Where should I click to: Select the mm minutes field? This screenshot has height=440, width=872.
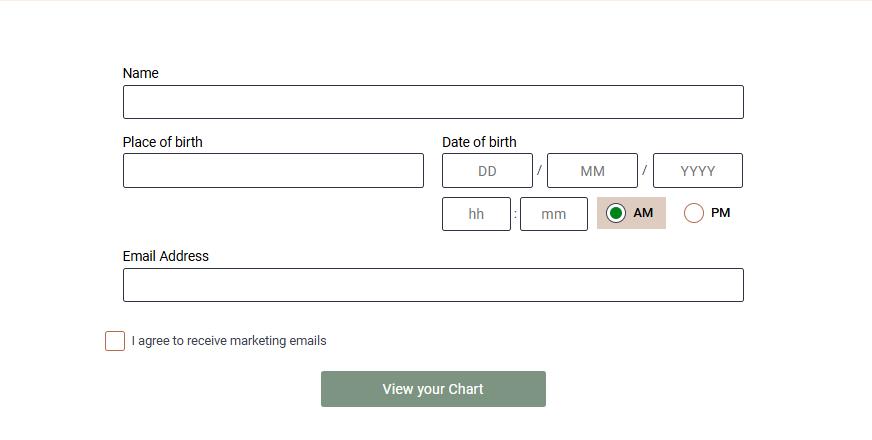tap(554, 214)
